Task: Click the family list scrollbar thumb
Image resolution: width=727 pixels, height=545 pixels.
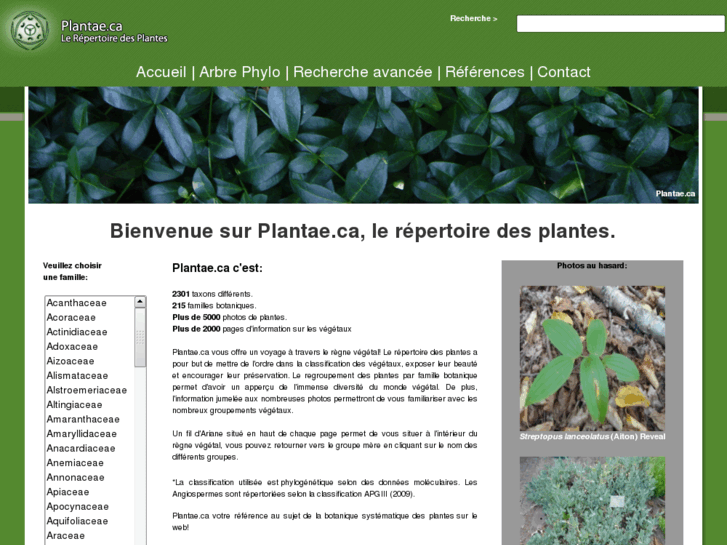Action: click(x=140, y=337)
